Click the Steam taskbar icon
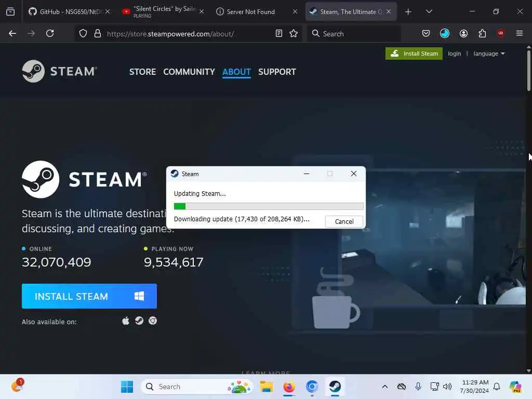Screen dimensions: 532x399 (335, 387)
